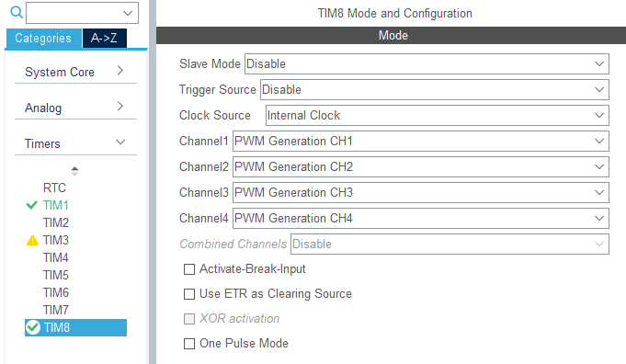Expand System Core category arrow

pyautogui.click(x=120, y=71)
